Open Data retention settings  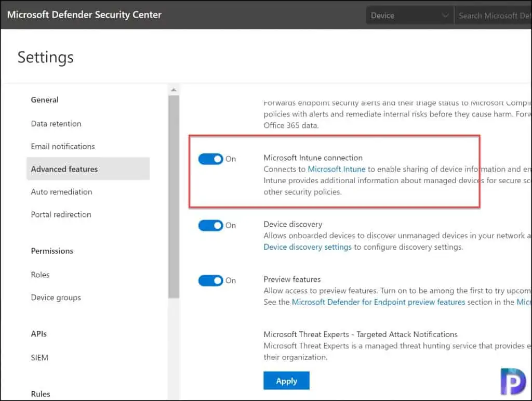click(x=56, y=124)
